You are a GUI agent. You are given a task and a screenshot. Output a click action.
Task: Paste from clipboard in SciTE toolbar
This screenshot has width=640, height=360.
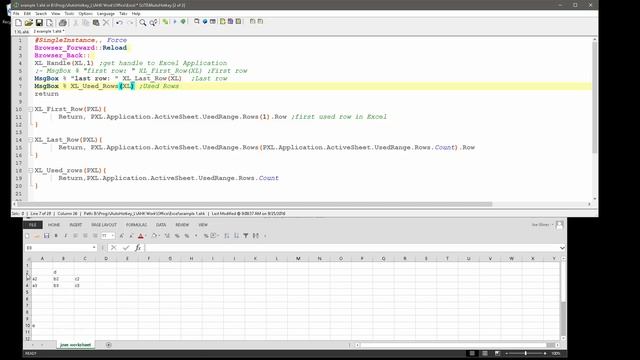pyautogui.click(x=96, y=22)
